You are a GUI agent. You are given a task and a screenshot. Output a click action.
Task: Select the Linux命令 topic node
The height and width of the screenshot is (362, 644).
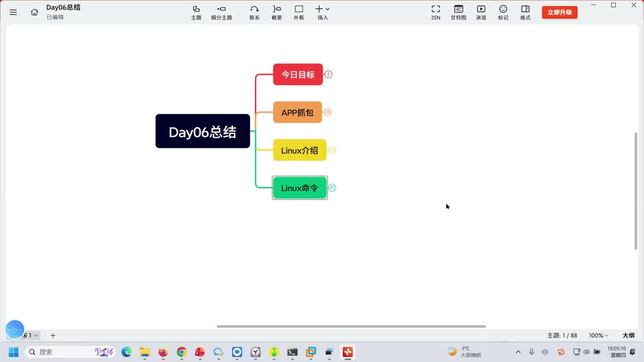coord(300,188)
